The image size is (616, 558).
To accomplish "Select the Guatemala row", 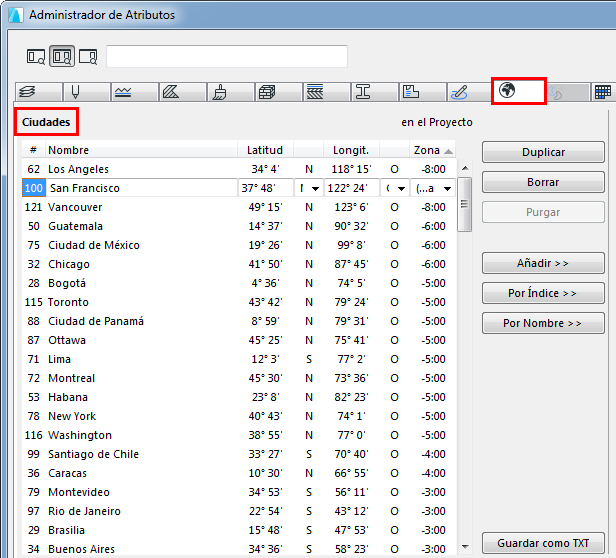I will 239,226.
